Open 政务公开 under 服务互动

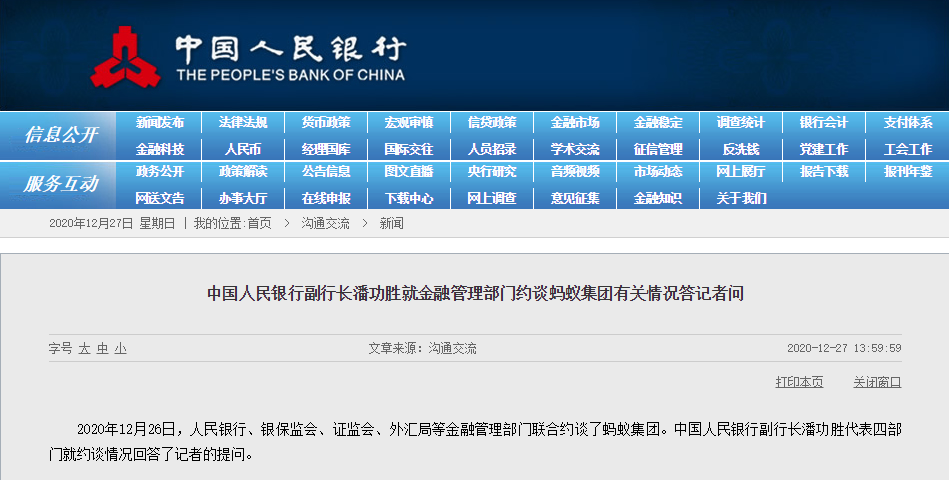160,171
